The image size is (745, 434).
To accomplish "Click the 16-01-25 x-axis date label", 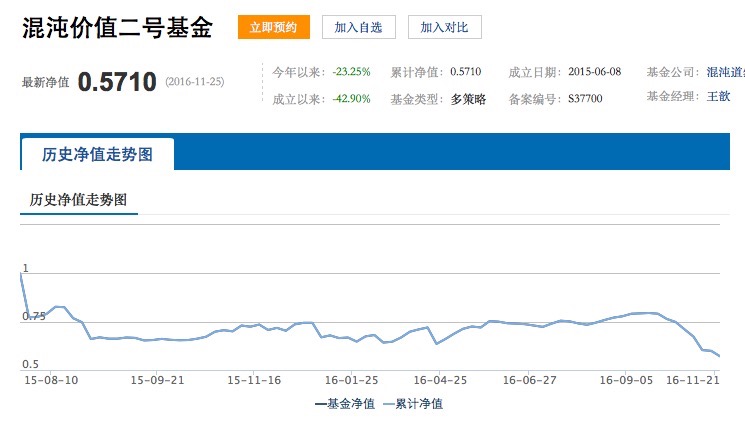I will pyautogui.click(x=350, y=381).
